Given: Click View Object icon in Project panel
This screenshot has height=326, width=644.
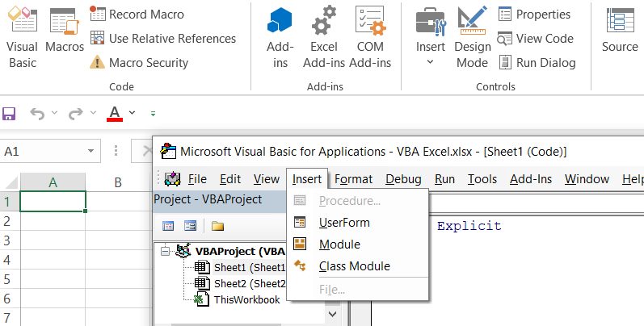Looking at the screenshot, I should (x=190, y=226).
